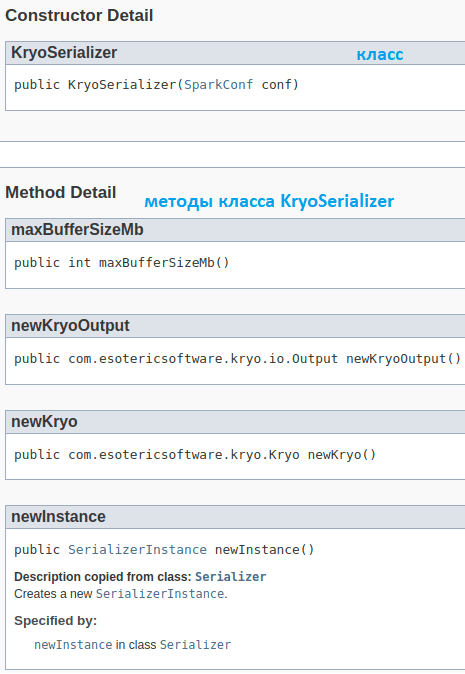The width and height of the screenshot is (465, 674).
Task: Open the newInstance link under Specified by
Action: tap(73, 645)
